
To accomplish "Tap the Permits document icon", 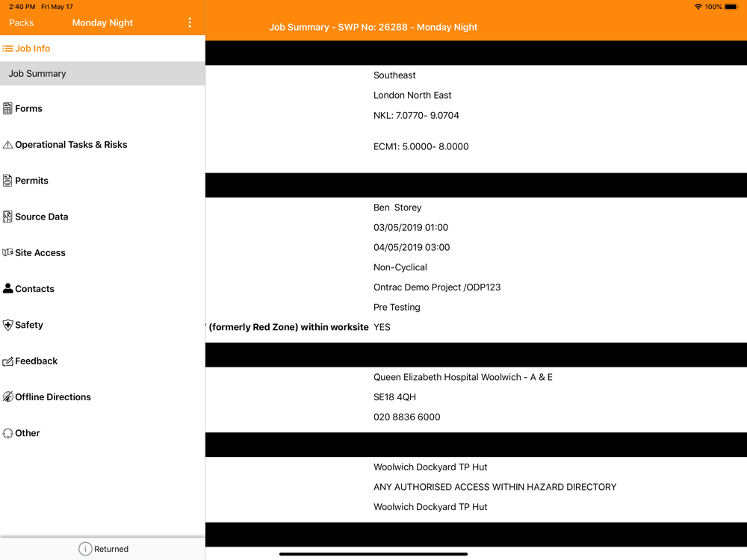I will [x=7, y=181].
